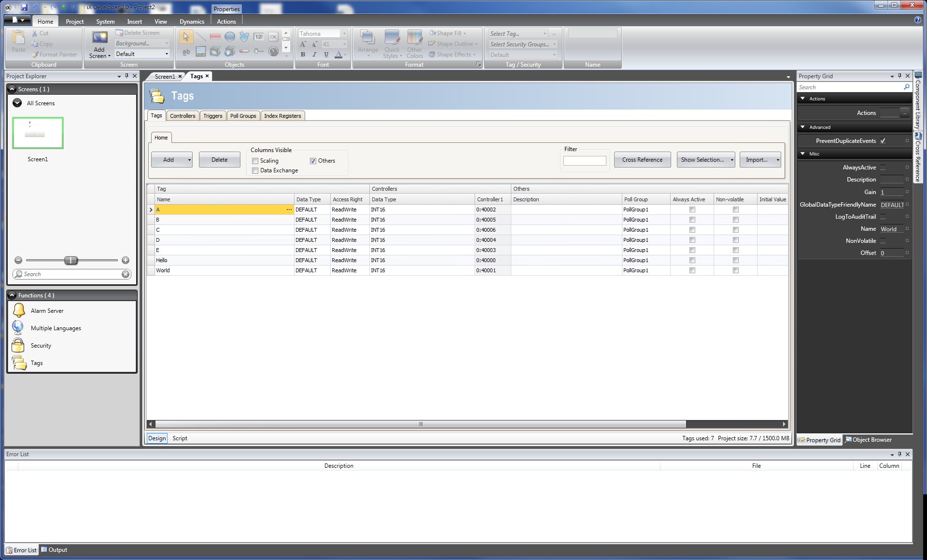The width and height of the screenshot is (927, 560).
Task: Select the Analog Numeric object icon
Action: click(x=259, y=37)
